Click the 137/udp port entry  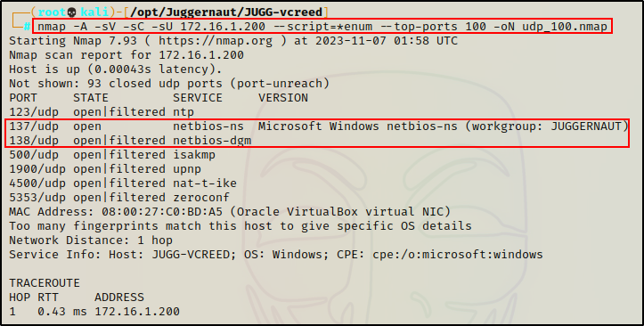click(x=34, y=126)
